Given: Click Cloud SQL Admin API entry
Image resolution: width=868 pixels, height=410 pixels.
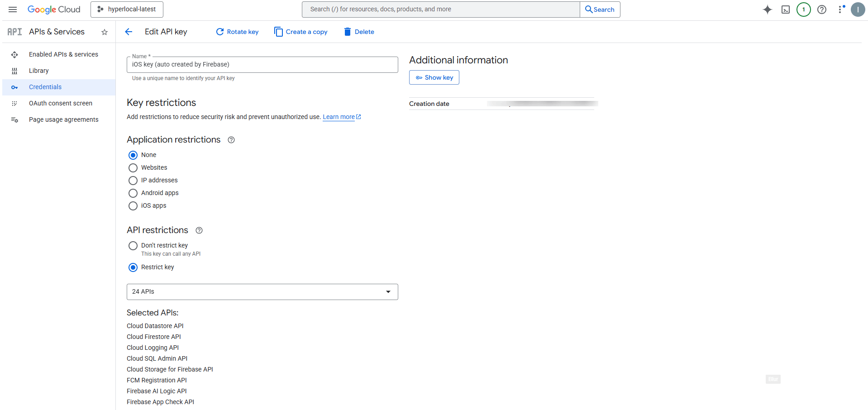Looking at the screenshot, I should (157, 358).
